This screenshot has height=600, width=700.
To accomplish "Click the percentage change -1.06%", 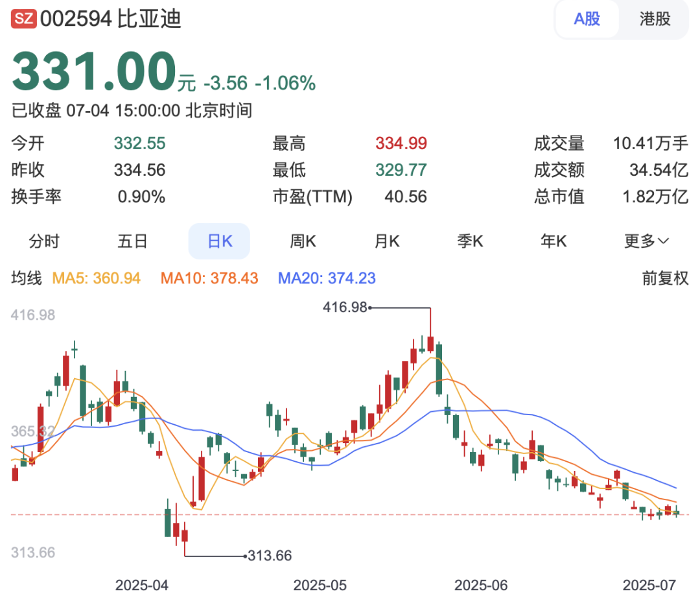I will point(285,83).
